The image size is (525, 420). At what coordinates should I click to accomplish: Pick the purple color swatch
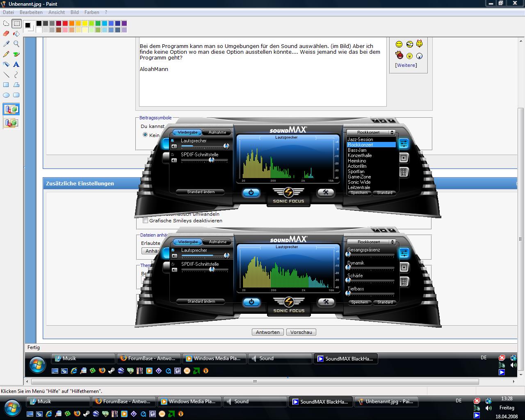point(124,23)
